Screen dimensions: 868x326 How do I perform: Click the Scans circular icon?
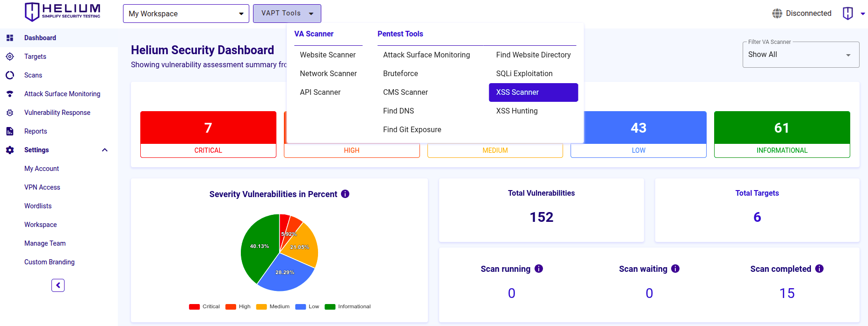point(10,75)
